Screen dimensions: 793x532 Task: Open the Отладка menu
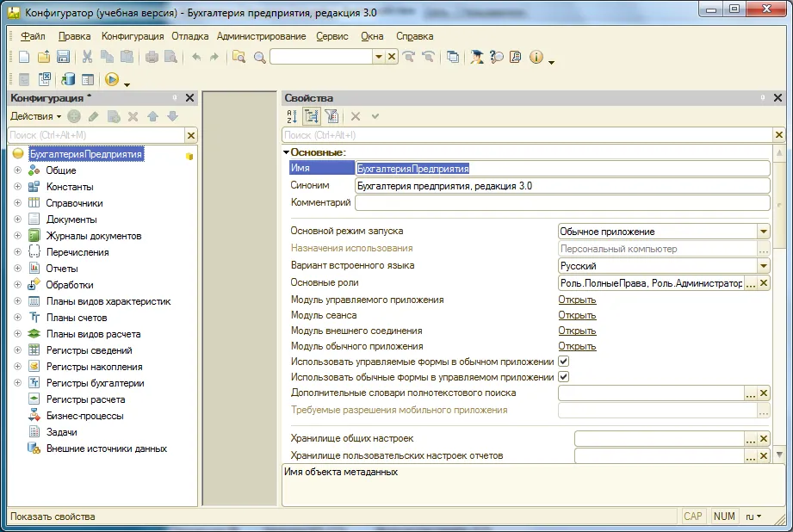189,36
